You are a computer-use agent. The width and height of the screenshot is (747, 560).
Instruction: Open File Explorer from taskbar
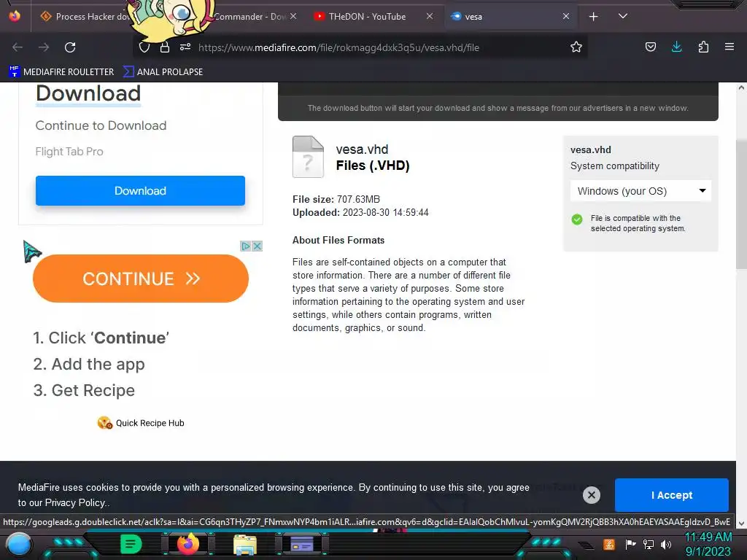245,545
